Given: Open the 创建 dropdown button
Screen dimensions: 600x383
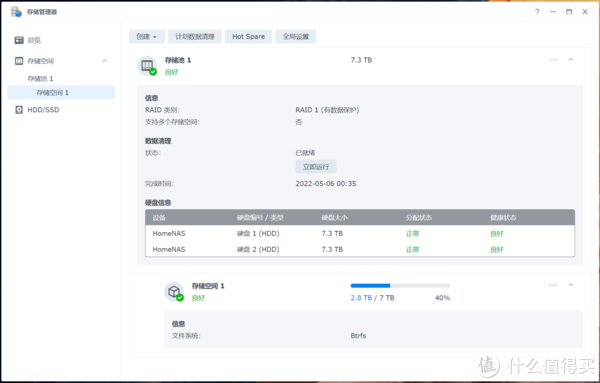Looking at the screenshot, I should pos(147,37).
